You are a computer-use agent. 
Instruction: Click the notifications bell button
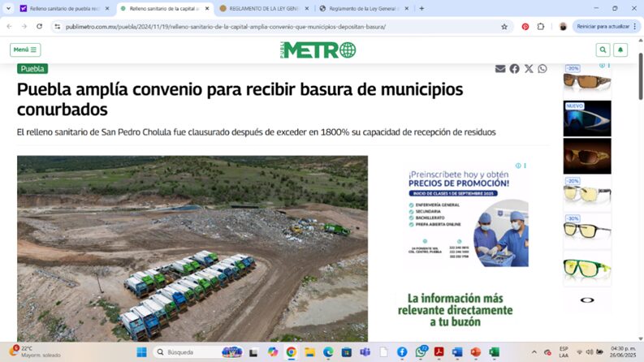(620, 50)
